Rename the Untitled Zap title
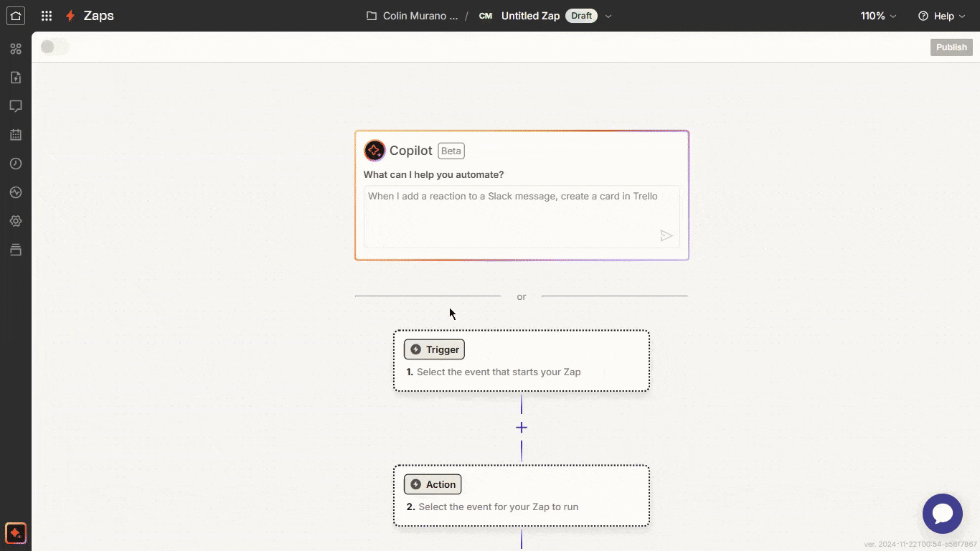This screenshot has width=980, height=551. point(530,16)
